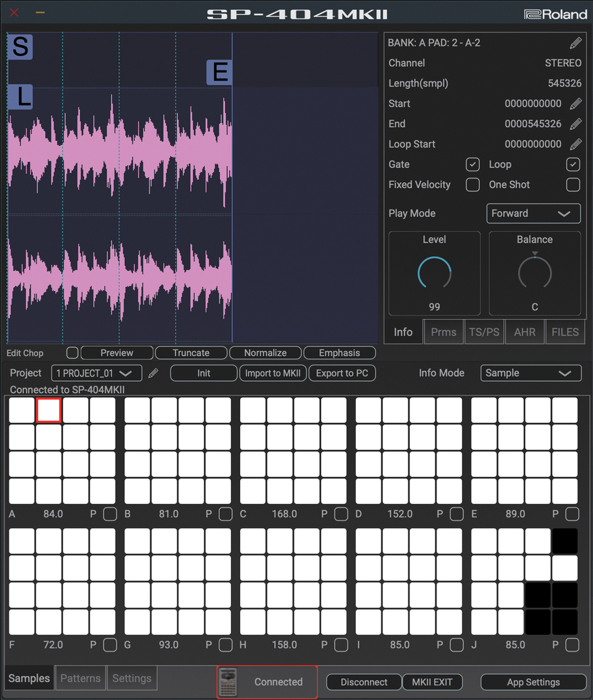Click the bank C tempo value 168.0
Screen dimensions: 593x700
tap(284, 514)
